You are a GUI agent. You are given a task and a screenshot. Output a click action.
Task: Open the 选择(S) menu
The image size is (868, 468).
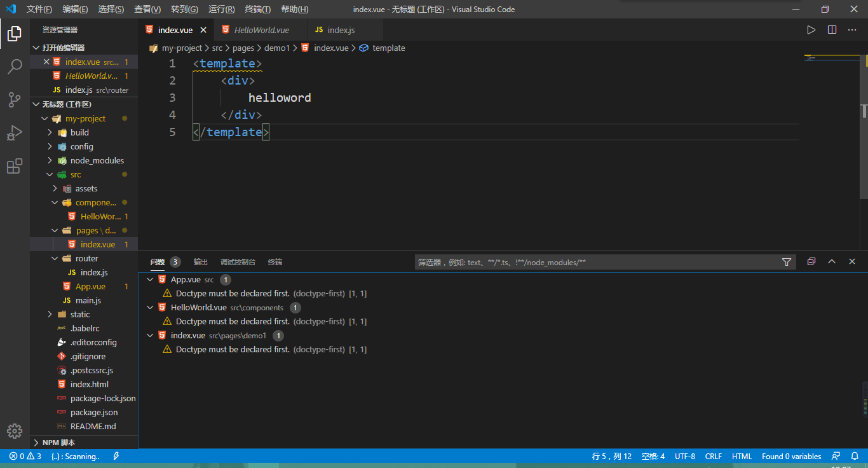pyautogui.click(x=111, y=9)
